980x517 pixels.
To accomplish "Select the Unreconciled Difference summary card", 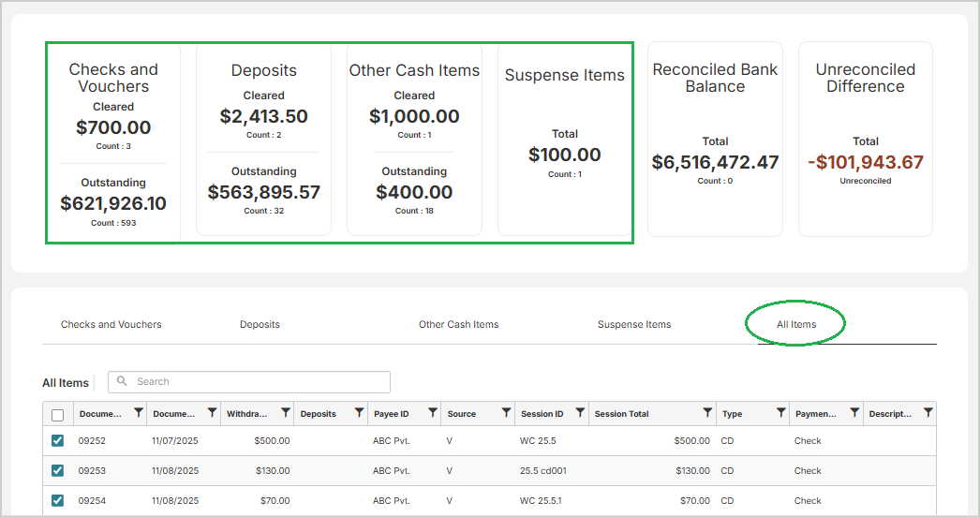I will tap(865, 139).
